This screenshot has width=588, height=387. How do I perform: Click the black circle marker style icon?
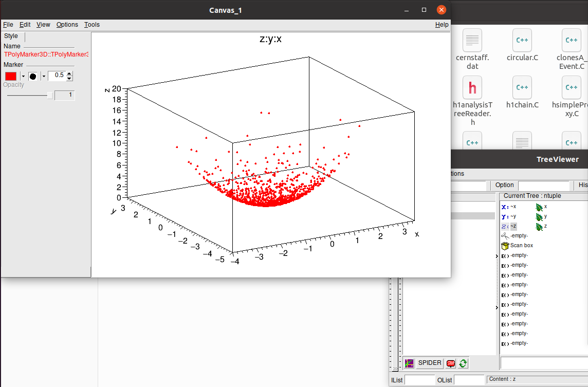(33, 76)
